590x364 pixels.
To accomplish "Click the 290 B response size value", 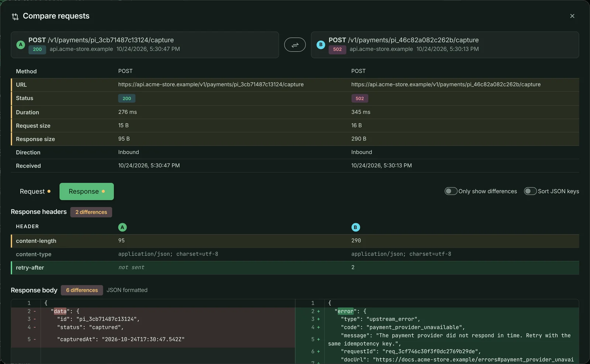I will [x=359, y=139].
